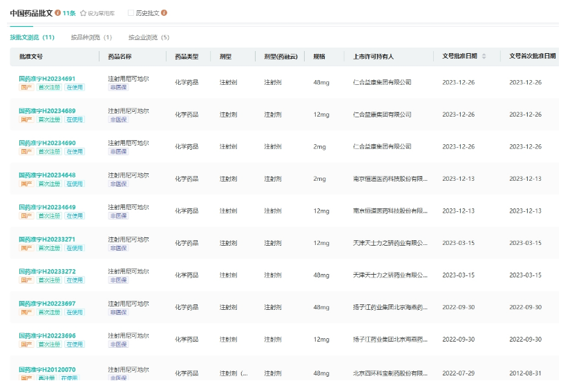Click the 文号首次批准日期 column header
Screen dimensions: 561x392
click(532, 57)
